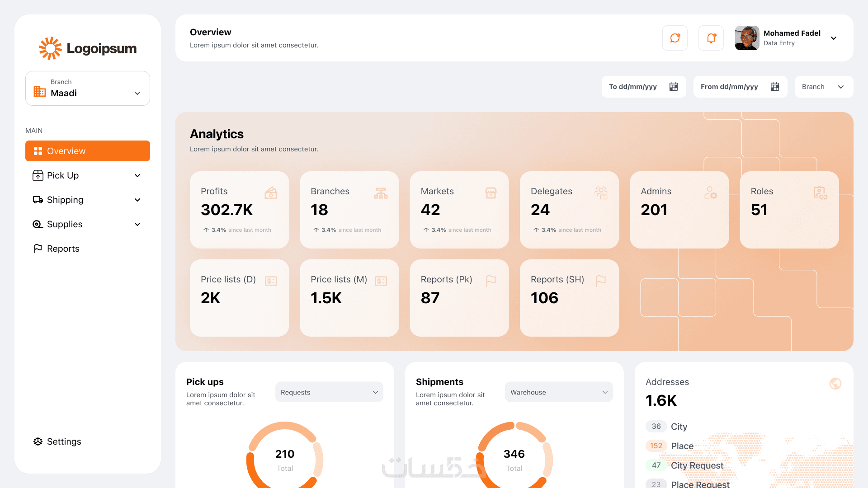Image resolution: width=868 pixels, height=488 pixels.
Task: Open the Warehouse dropdown in Shipments
Action: click(558, 392)
